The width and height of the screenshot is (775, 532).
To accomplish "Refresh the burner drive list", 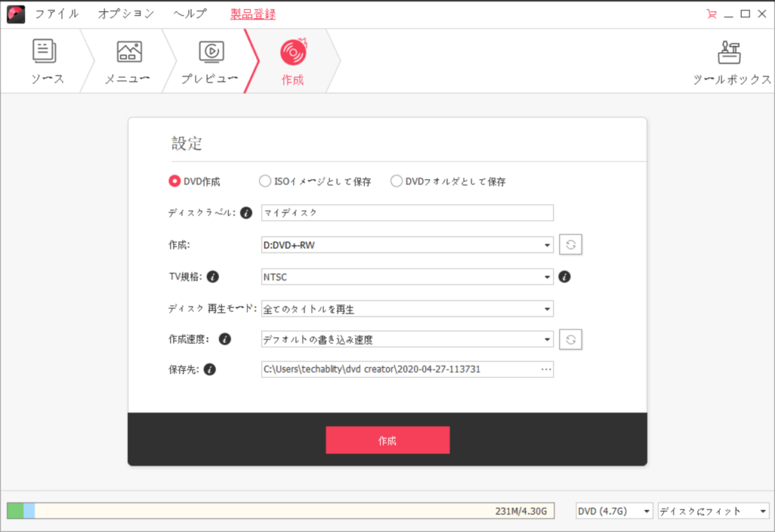I will coord(571,244).
